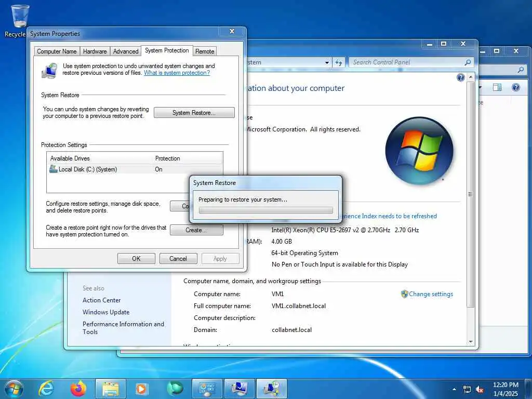Switch to the Control Panel taskbar button
532x399 pixels.
tap(207, 389)
